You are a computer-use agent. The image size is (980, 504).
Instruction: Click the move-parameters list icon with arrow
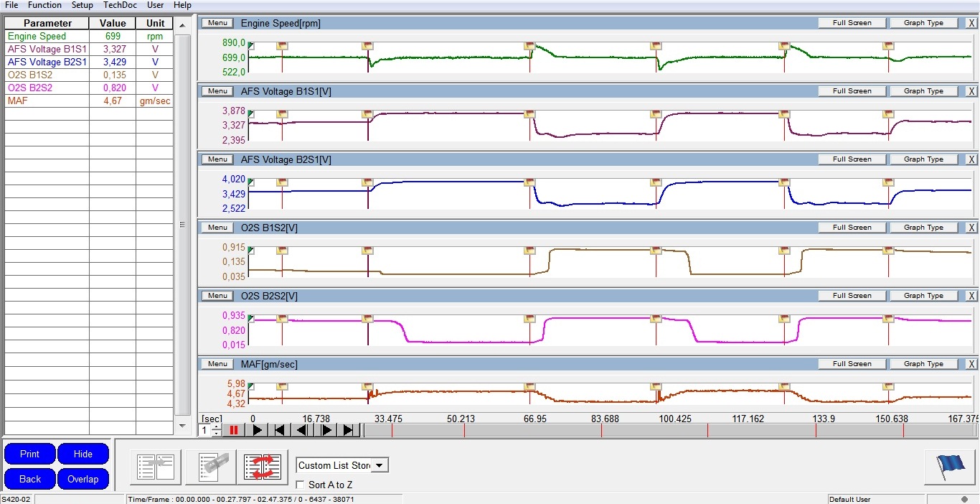tap(156, 467)
